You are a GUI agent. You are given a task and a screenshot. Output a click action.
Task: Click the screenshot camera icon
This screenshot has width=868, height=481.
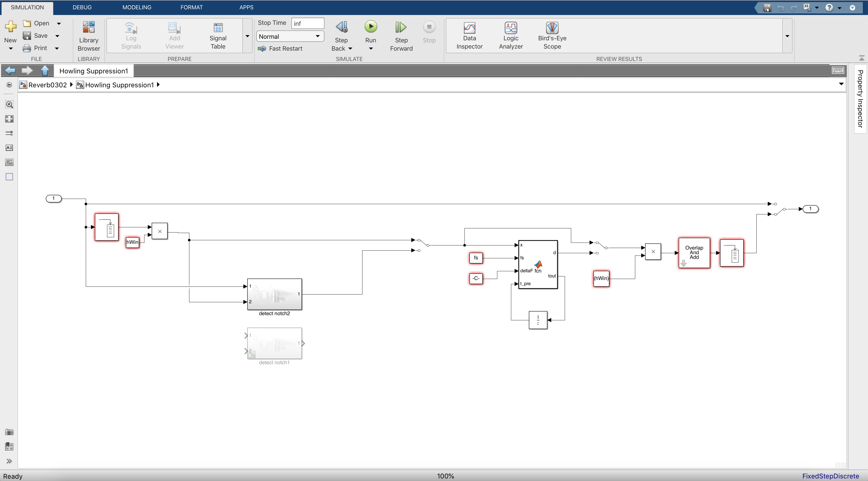[9, 432]
